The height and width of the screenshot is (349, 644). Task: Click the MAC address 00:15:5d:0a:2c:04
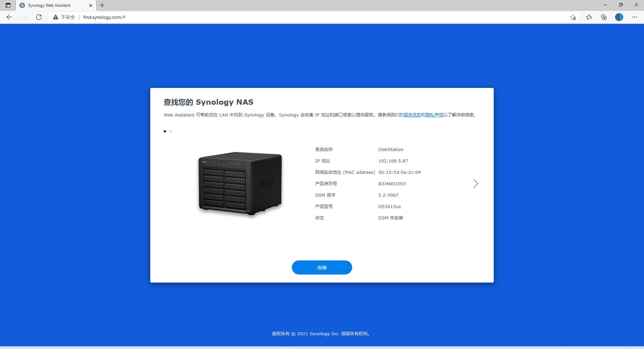coord(399,172)
